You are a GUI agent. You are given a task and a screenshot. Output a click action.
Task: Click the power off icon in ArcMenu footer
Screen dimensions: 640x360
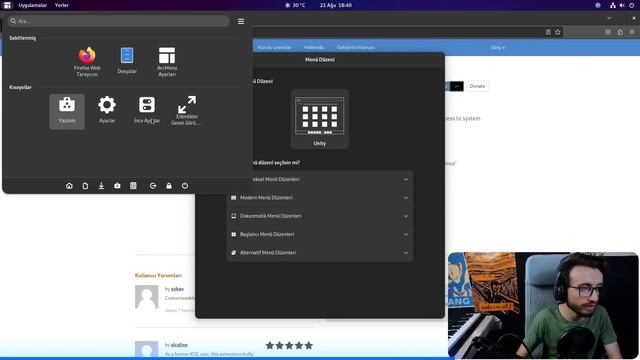coord(185,186)
